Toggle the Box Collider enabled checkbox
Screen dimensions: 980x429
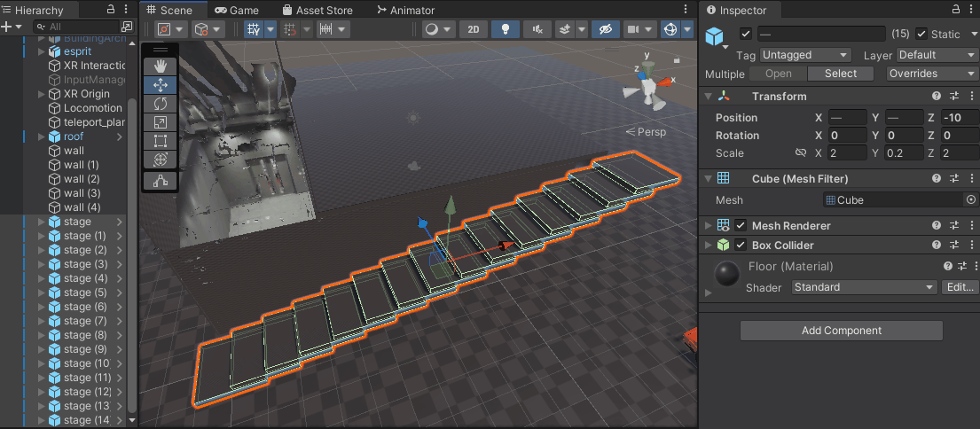[741, 246]
